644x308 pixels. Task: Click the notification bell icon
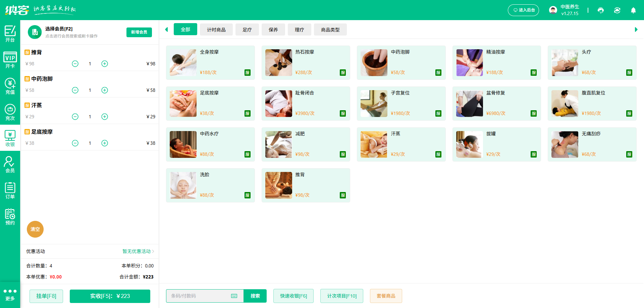pyautogui.click(x=633, y=10)
